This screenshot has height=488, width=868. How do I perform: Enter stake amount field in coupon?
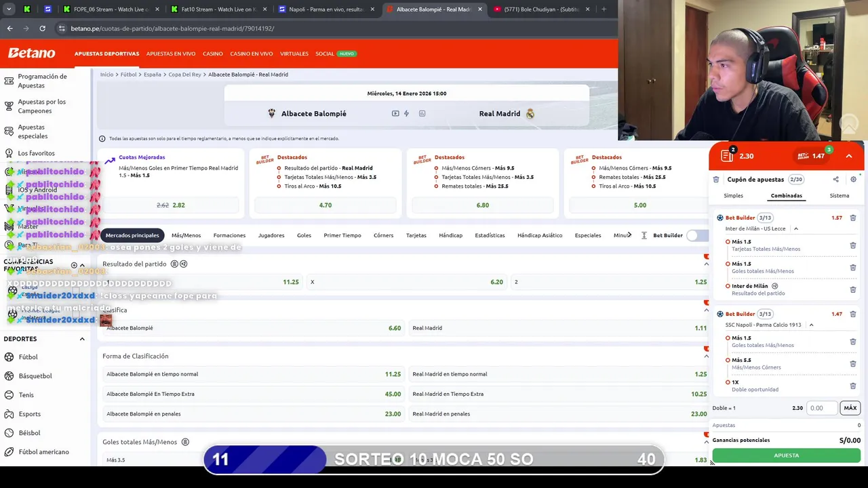click(x=822, y=408)
